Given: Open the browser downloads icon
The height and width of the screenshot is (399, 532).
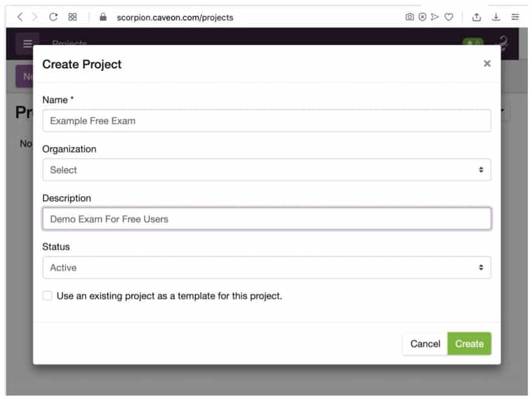Looking at the screenshot, I should 496,17.
